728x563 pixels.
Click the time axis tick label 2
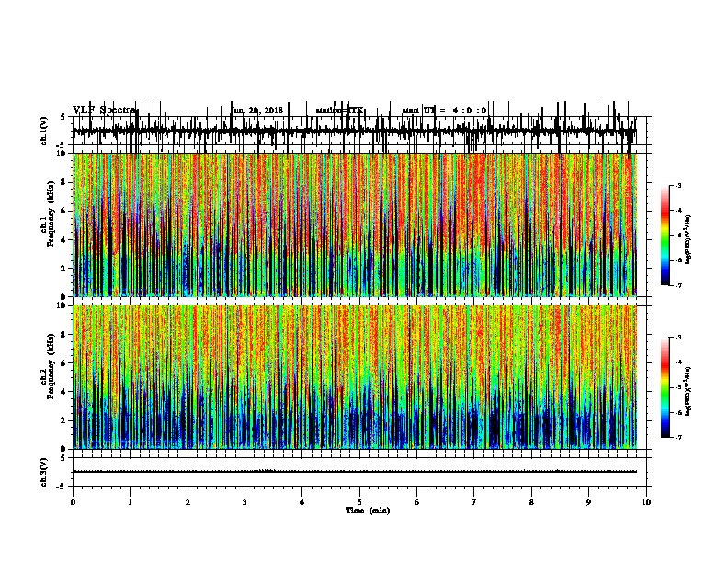[188, 502]
